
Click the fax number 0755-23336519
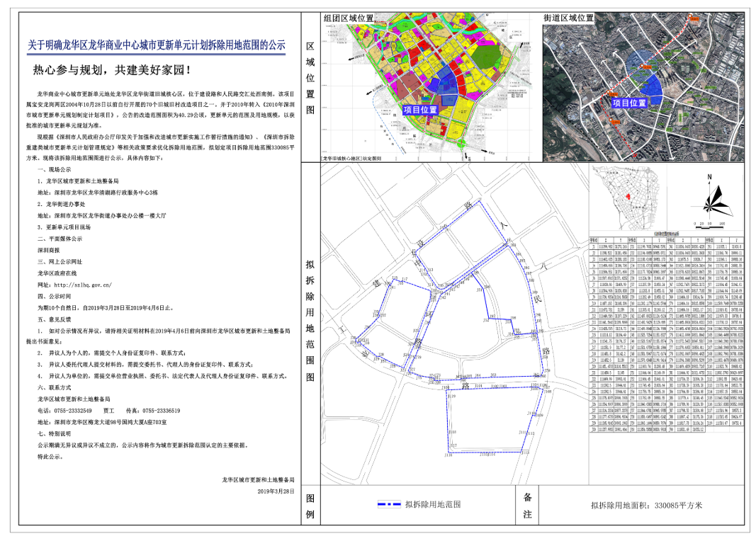coord(161,411)
